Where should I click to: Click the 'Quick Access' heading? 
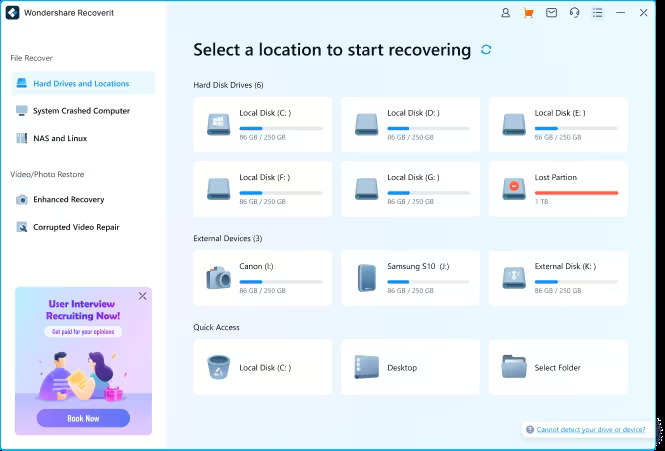[216, 327]
